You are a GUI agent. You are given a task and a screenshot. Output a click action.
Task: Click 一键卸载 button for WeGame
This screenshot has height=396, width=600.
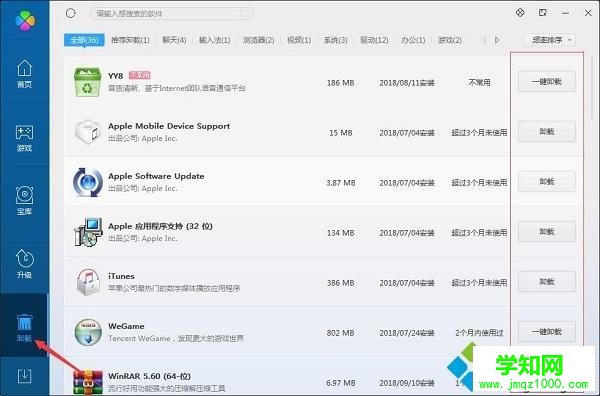547,332
